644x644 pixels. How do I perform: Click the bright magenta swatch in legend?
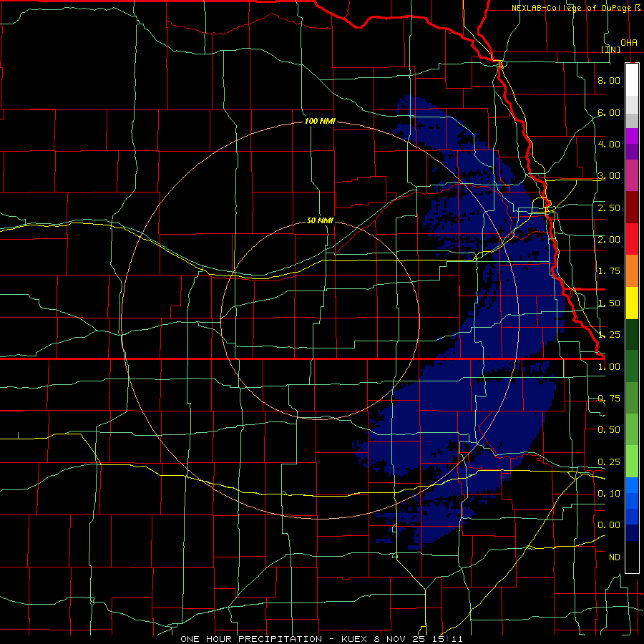tap(632, 136)
